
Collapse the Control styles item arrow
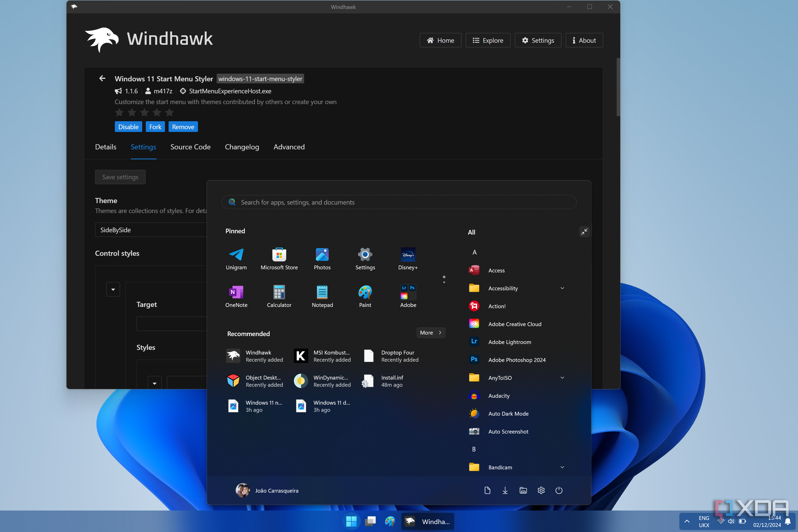click(x=113, y=290)
